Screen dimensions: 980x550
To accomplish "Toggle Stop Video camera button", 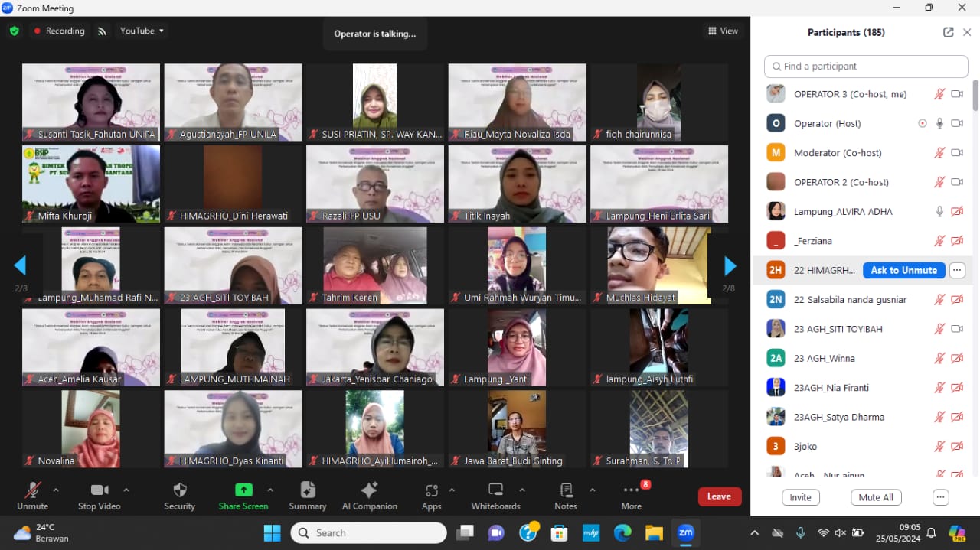I will click(x=99, y=490).
